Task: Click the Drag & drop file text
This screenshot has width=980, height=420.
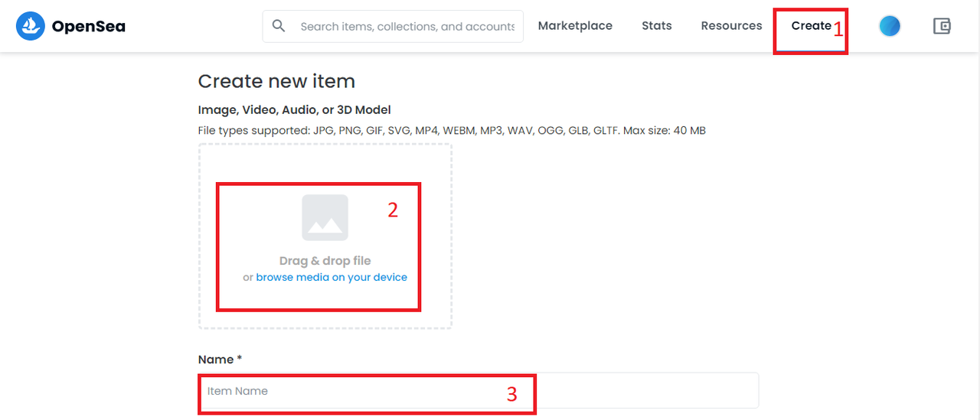Action: click(x=325, y=261)
